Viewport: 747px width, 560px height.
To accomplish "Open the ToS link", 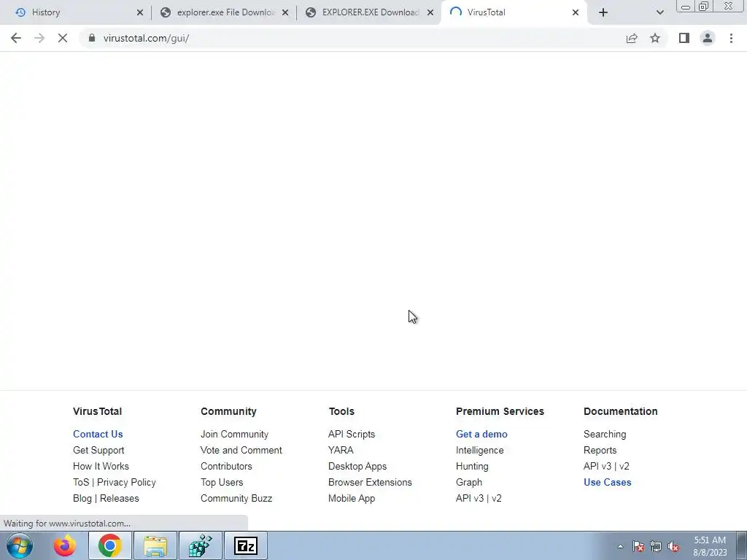I will click(x=81, y=482).
